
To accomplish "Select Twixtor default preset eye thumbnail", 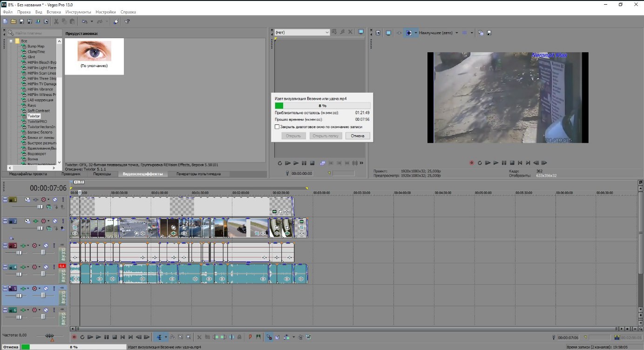I will click(94, 51).
